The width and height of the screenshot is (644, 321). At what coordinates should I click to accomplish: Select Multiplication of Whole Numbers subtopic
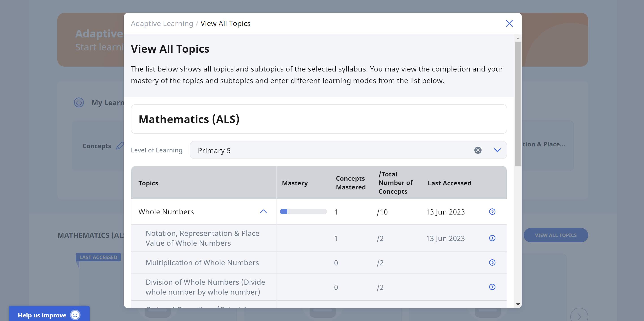click(x=202, y=262)
